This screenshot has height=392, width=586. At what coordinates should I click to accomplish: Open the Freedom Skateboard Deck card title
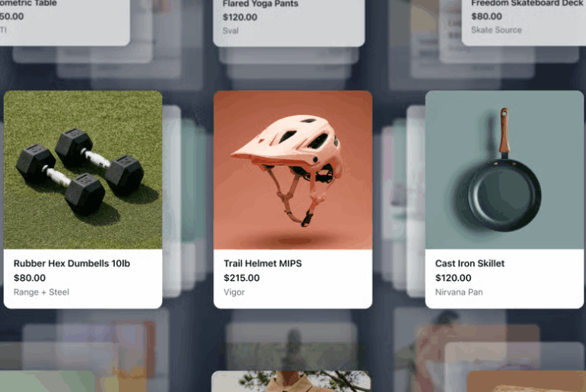(x=527, y=3)
